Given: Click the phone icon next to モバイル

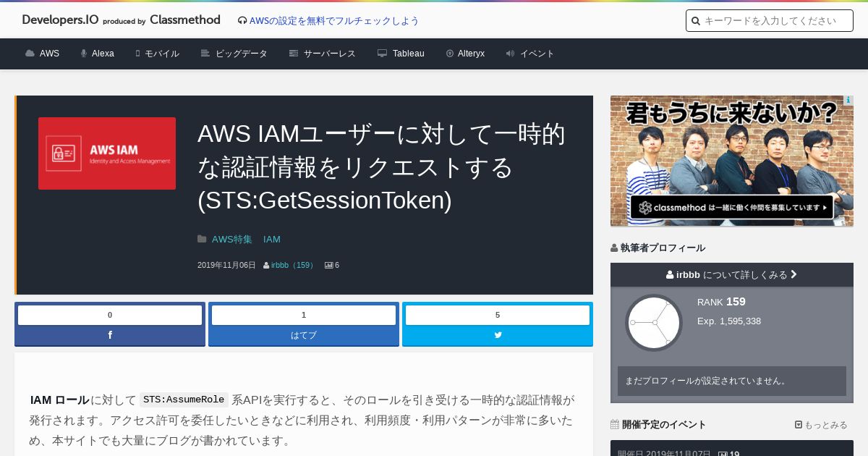Looking at the screenshot, I should point(137,54).
